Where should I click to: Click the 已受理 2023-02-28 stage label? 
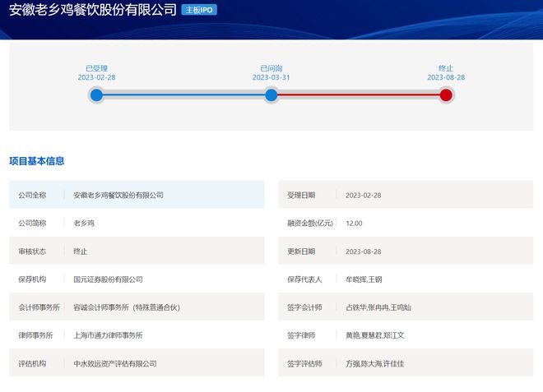[96, 72]
